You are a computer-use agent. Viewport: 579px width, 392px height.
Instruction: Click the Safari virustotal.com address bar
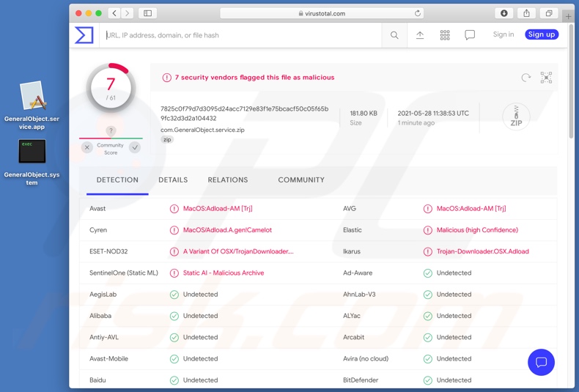point(322,13)
